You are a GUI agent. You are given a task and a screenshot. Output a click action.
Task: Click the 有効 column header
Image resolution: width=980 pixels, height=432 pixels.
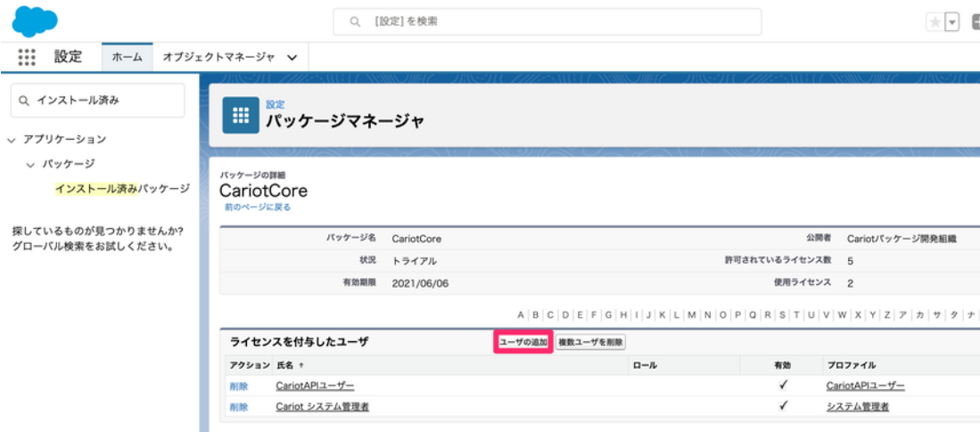tap(783, 365)
